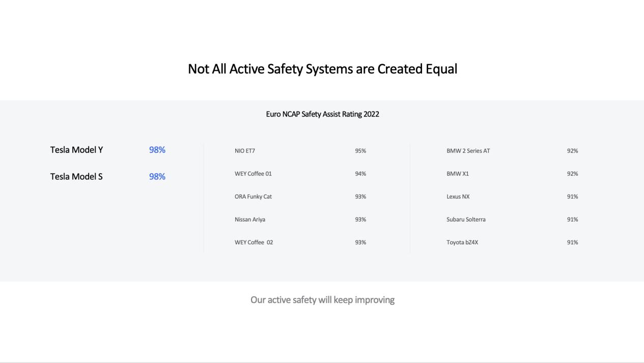Select the blue 98% score for Tesla Model S
This screenshot has width=644, height=363.
(157, 177)
